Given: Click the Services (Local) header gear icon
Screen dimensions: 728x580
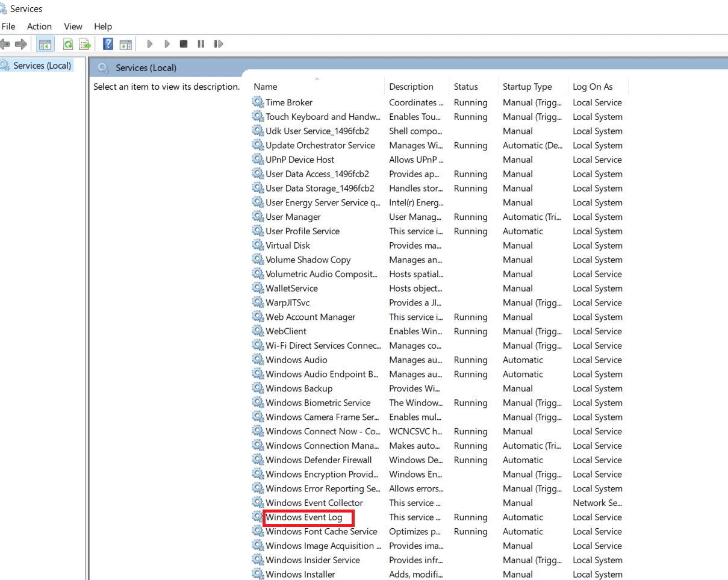Looking at the screenshot, I should point(103,67).
